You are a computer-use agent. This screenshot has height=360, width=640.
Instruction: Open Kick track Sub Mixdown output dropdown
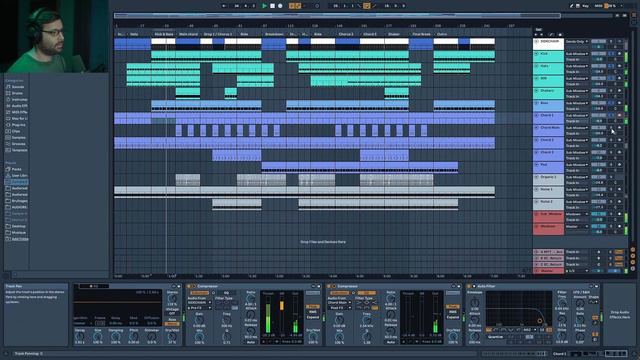point(577,53)
